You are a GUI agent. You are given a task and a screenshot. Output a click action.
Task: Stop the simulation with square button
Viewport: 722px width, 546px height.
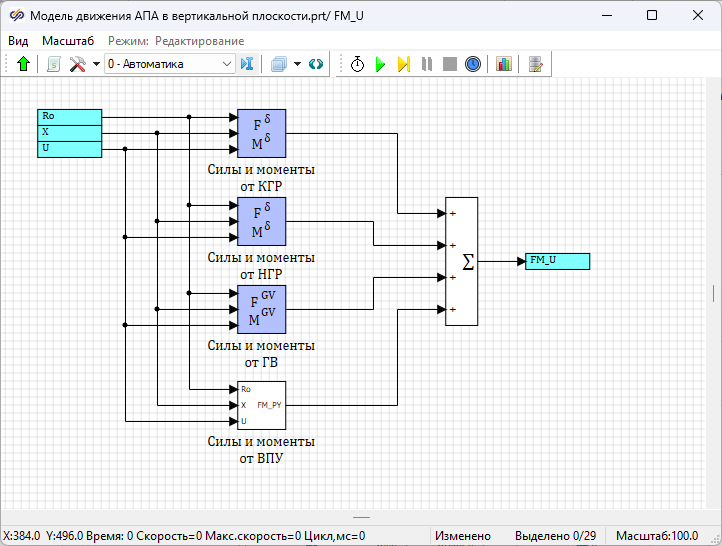[450, 64]
